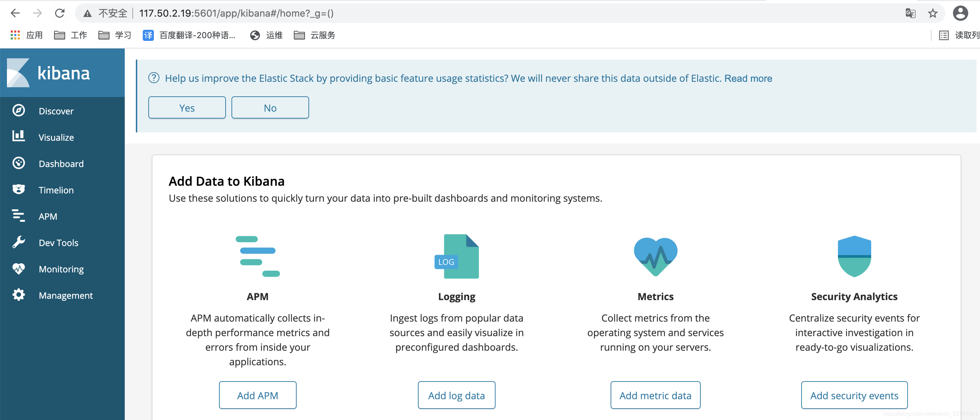Click Add security events button

point(854,395)
